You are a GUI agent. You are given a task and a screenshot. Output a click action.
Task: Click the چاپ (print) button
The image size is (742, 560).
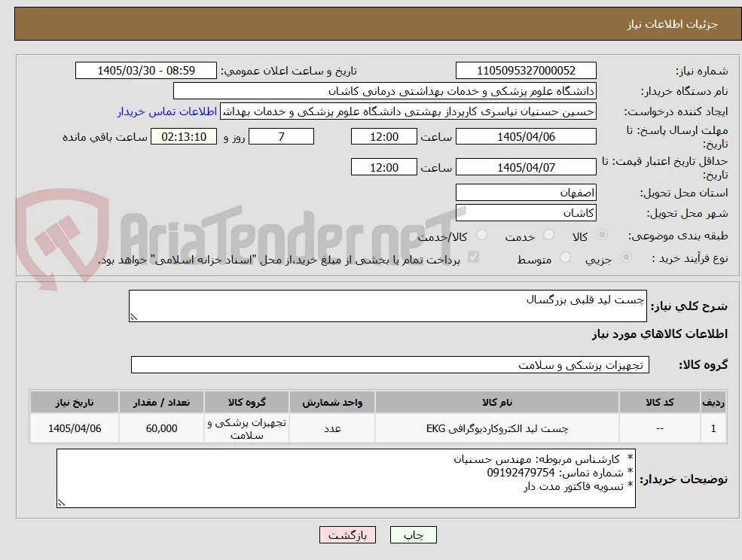click(x=413, y=535)
